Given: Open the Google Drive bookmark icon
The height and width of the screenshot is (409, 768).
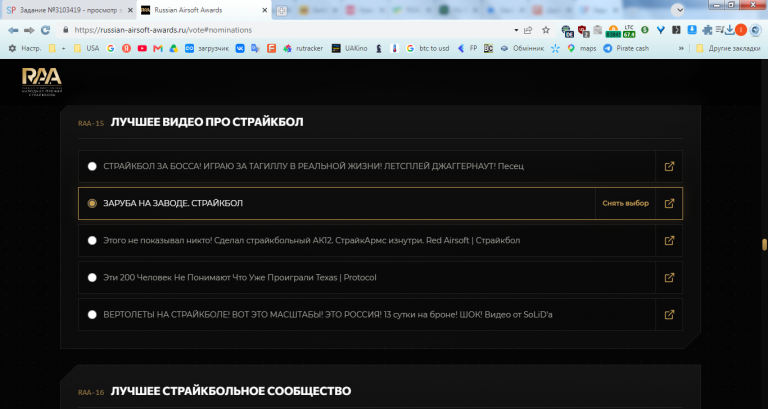Looking at the screenshot, I should click(x=173, y=48).
